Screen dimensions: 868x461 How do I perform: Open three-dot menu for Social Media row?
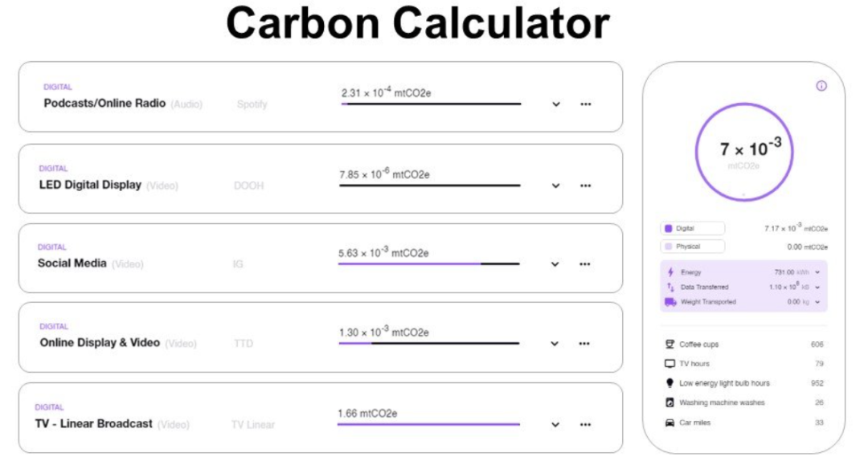[584, 263]
